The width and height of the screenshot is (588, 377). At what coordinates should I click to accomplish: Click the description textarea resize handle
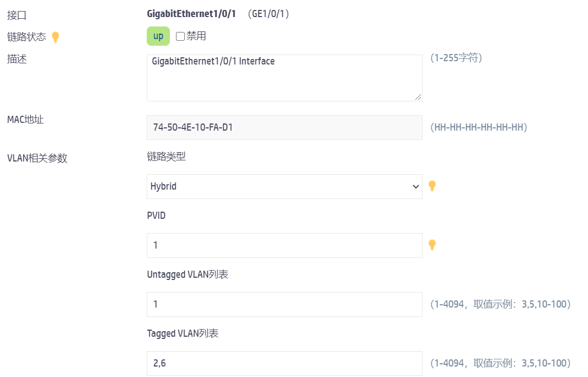pos(418,97)
